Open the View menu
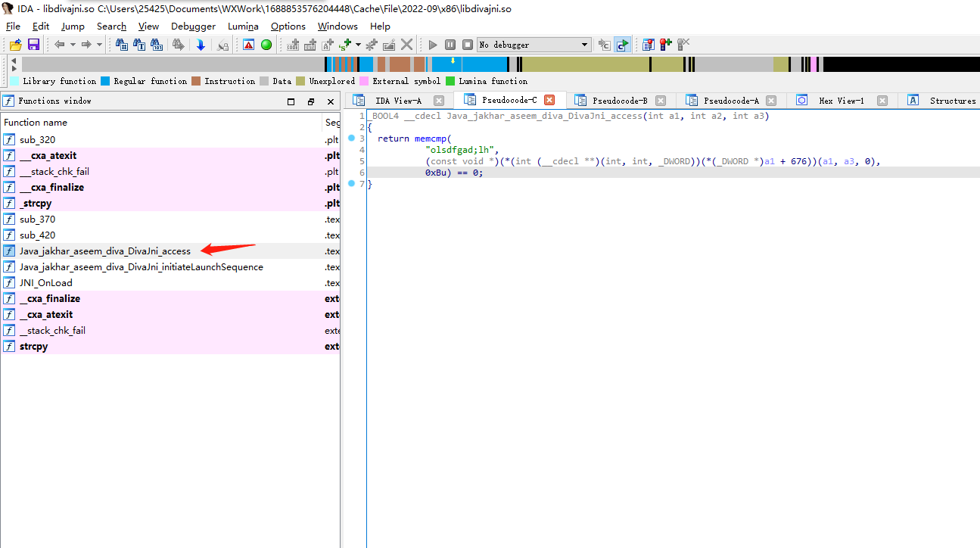This screenshot has width=980, height=548. (148, 26)
